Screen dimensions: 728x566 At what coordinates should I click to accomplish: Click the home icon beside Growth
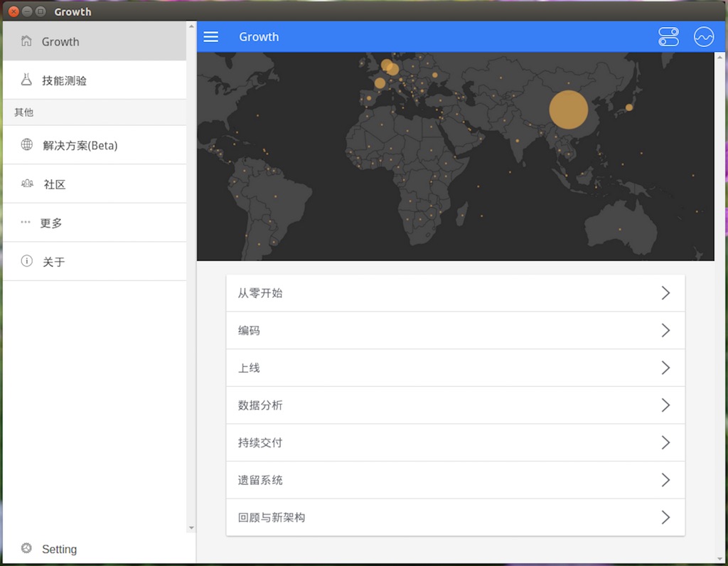tap(26, 41)
